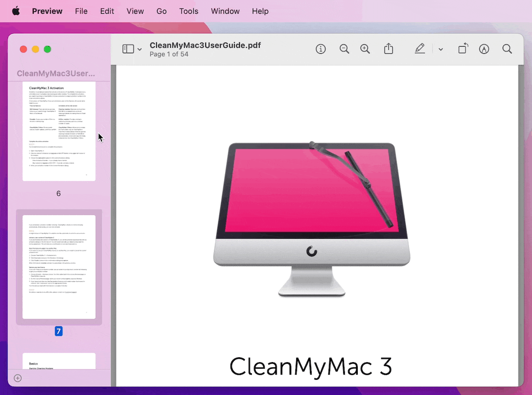Click the Page 1 of 54 indicator
This screenshot has height=395, width=532.
169,54
